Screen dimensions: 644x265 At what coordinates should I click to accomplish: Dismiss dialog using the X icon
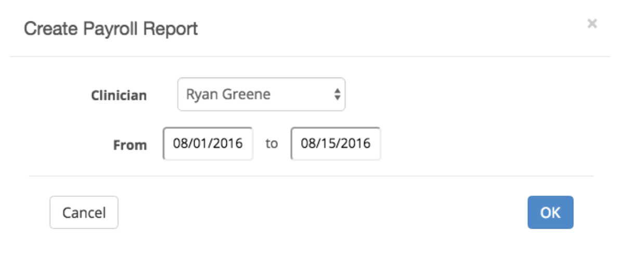(592, 23)
